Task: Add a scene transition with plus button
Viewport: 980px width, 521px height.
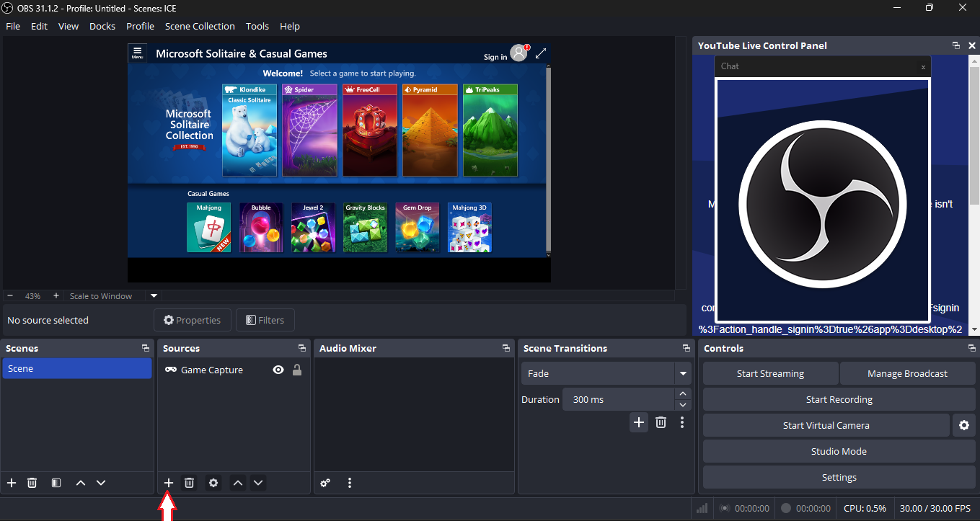Action: point(639,422)
